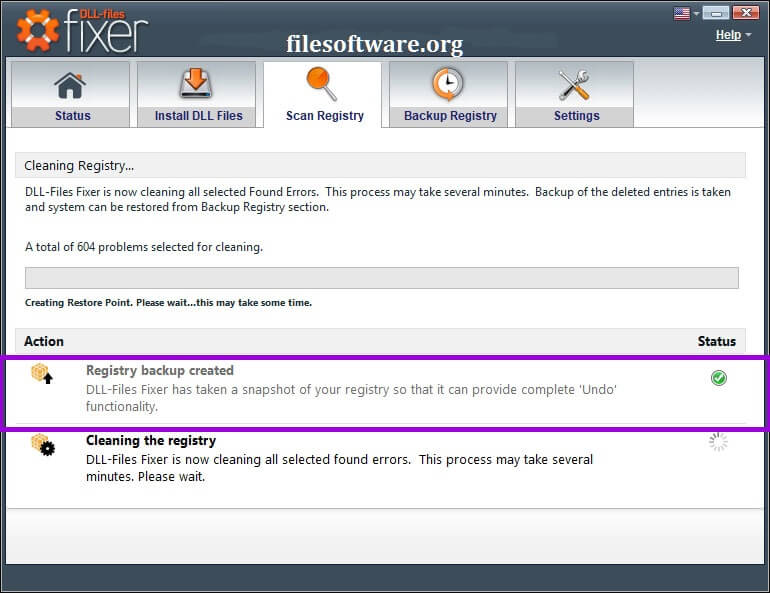Select 'Registry backup created' row title
This screenshot has height=593, width=770.
coord(160,370)
